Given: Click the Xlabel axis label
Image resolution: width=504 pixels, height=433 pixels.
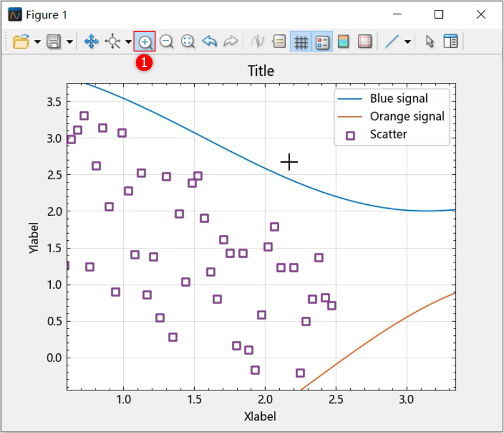Looking at the screenshot, I should 260,417.
